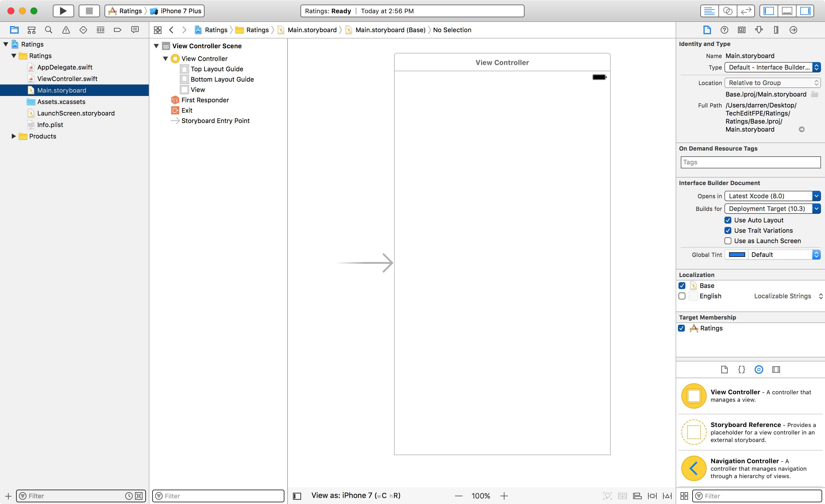The image size is (825, 504).
Task: Select the Connections inspector tab
Action: point(793,30)
